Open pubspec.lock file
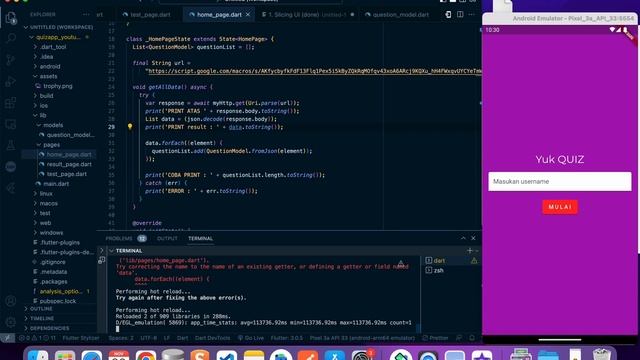 59,301
